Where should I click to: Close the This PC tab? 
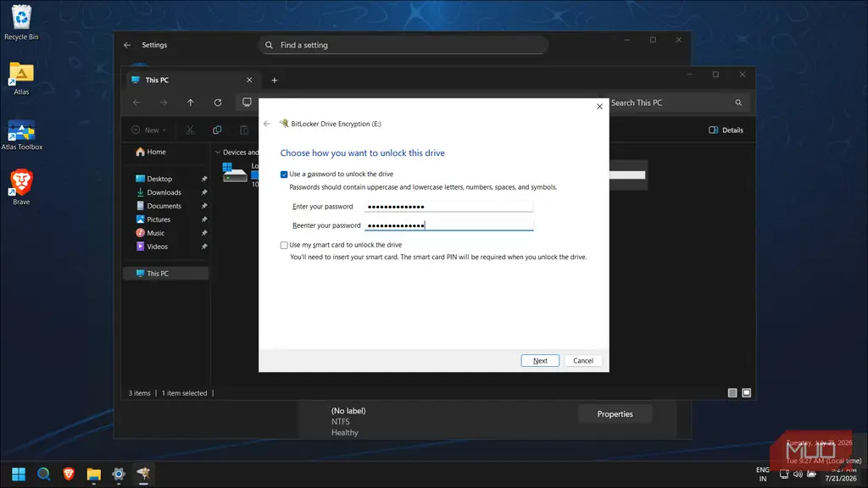click(249, 80)
